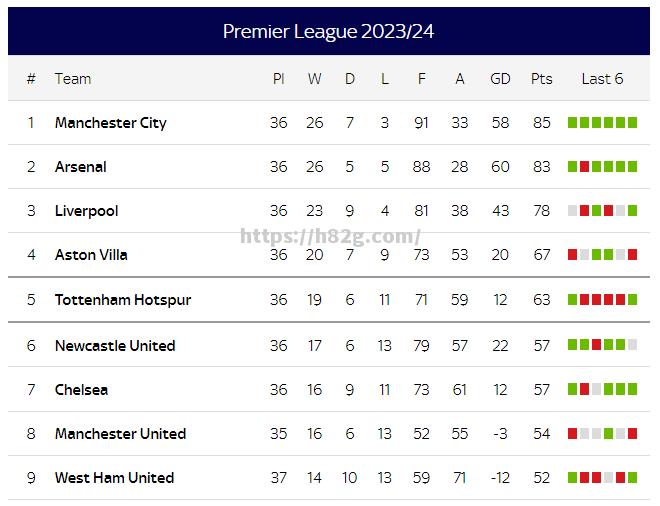Open the Tottenham Hotspur team link

(x=122, y=300)
